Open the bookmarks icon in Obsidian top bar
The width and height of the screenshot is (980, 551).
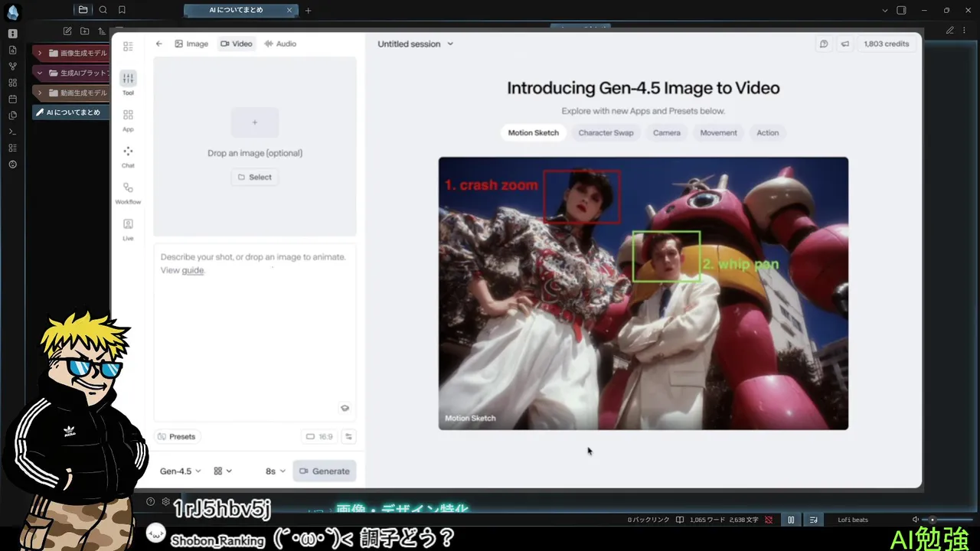point(122,10)
